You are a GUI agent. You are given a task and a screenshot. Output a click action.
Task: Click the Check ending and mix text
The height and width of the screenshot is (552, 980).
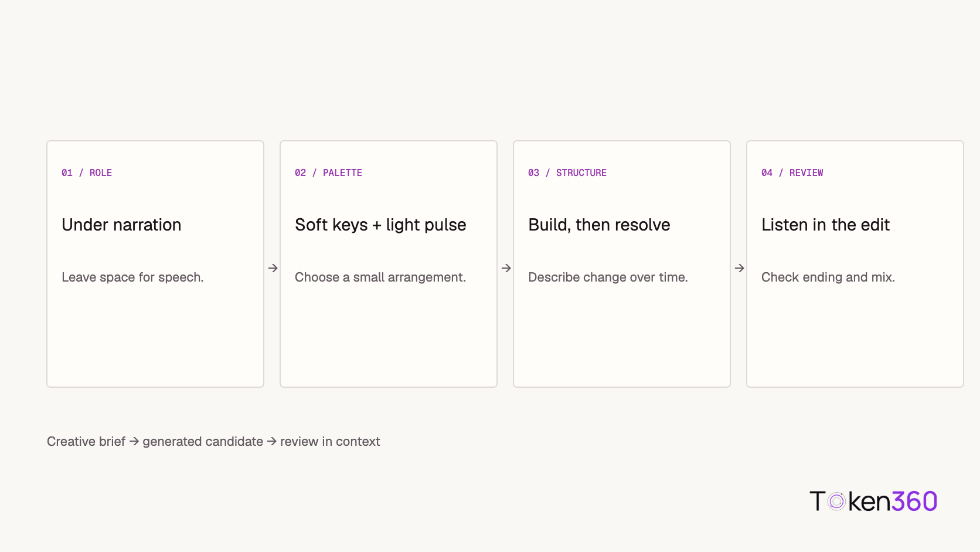pyautogui.click(x=828, y=277)
